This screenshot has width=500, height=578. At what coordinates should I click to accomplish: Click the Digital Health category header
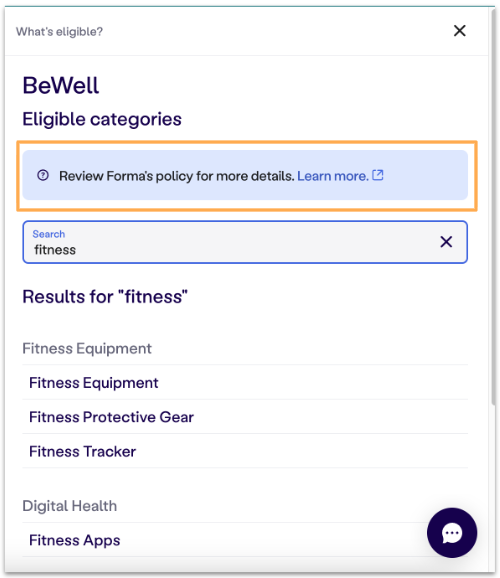coord(70,506)
